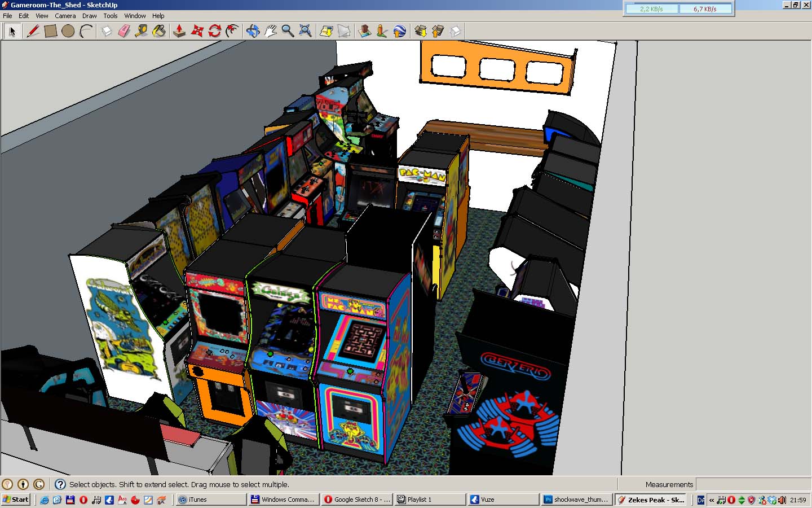
Task: Click the credits person status icon
Action: (x=23, y=484)
